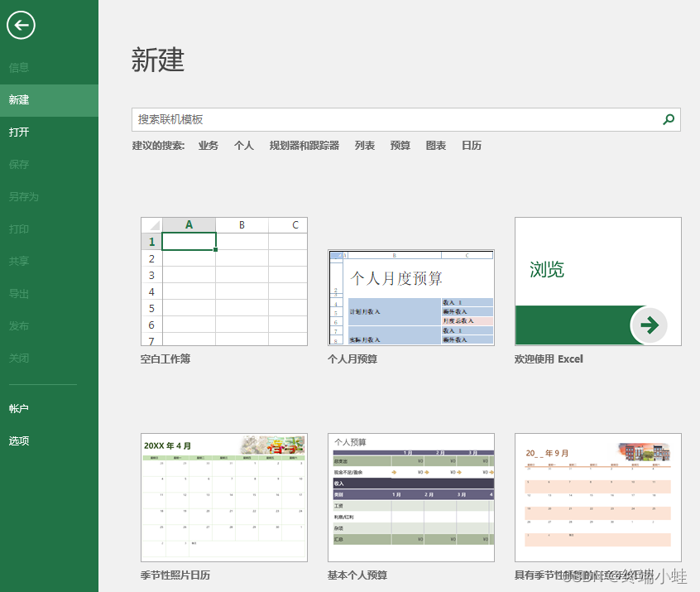700x592 pixels.
Task: Select the 空白工作簿 template thumbnail
Action: (x=224, y=282)
